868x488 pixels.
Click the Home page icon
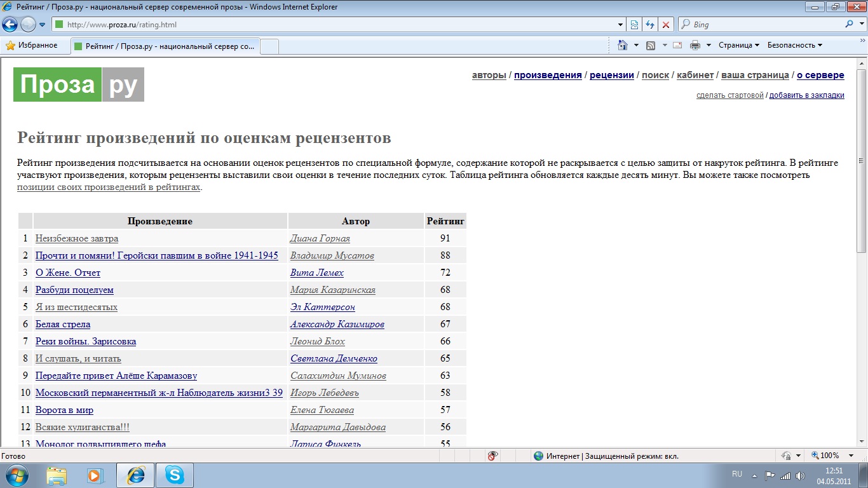point(623,45)
